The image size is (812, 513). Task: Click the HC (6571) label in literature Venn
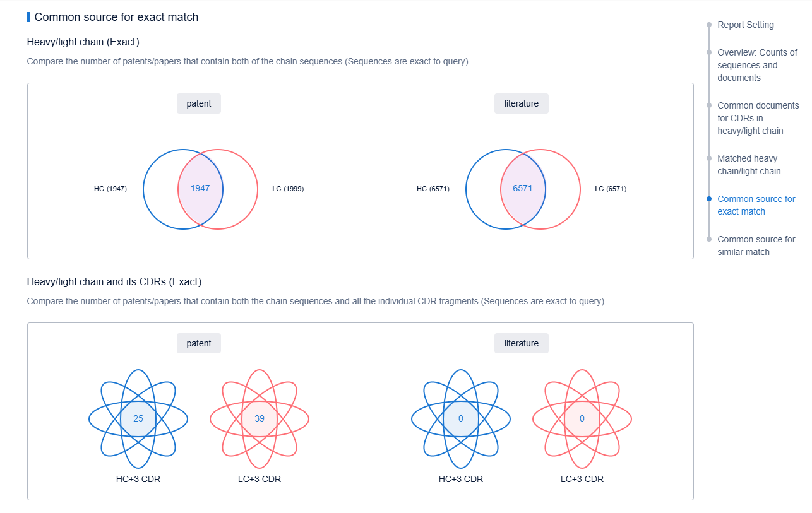[x=433, y=189]
